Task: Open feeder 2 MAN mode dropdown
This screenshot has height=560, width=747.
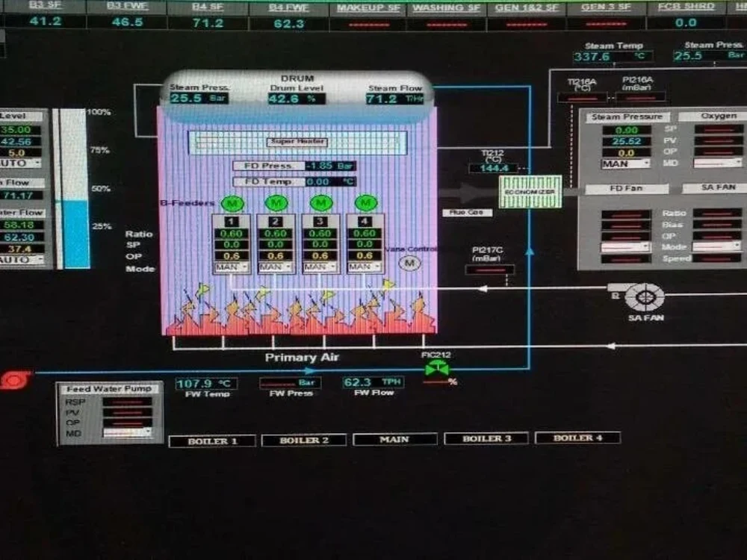Action: pos(276,267)
